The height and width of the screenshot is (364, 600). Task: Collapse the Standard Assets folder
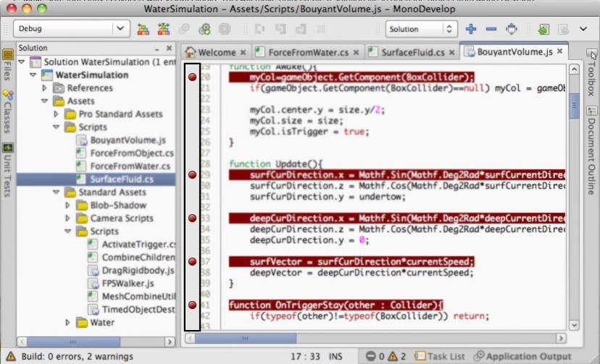[x=43, y=192]
